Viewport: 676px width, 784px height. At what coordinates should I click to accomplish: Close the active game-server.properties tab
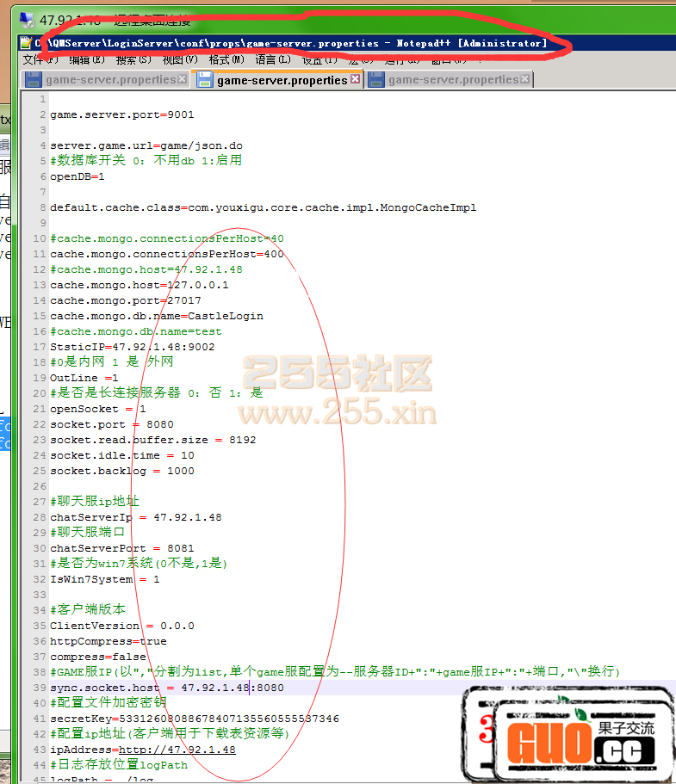click(x=354, y=80)
